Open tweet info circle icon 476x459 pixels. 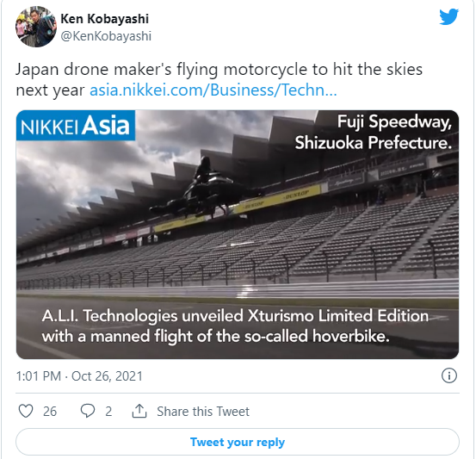pos(449,375)
